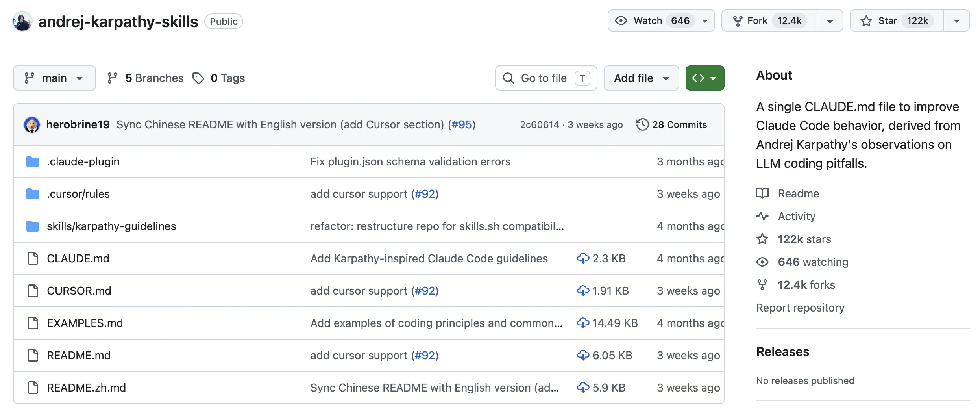980x412 pixels.
Task: Click the book icon next to Readme
Action: (x=762, y=193)
